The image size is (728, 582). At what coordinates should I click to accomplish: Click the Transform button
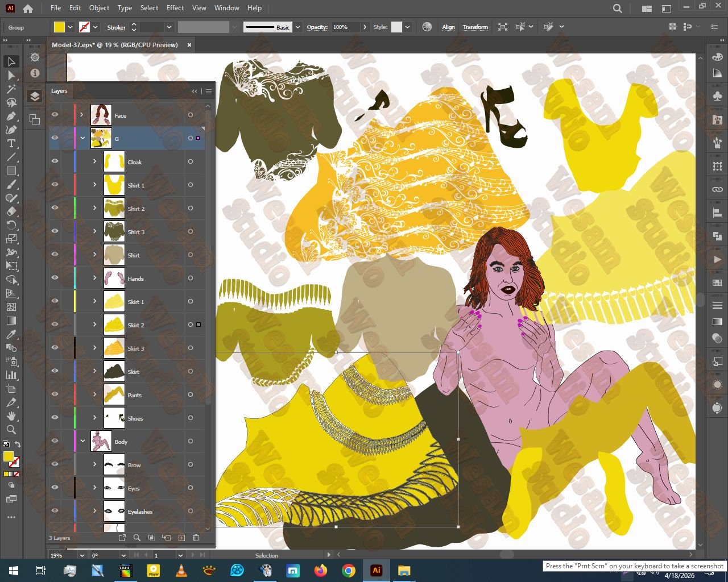[475, 27]
